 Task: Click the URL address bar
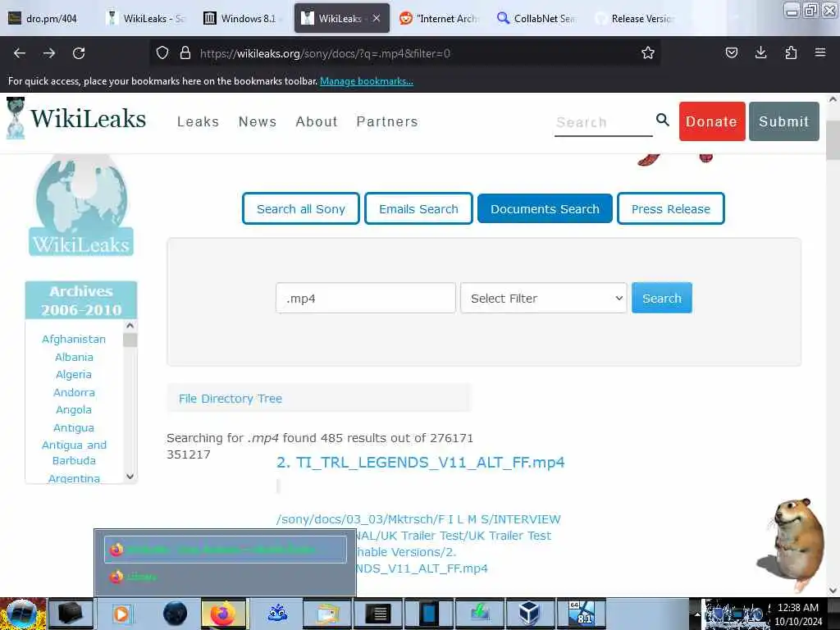(x=407, y=53)
